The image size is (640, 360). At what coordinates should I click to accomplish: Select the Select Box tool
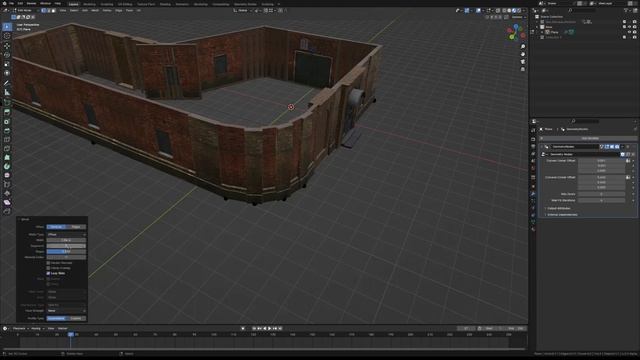pyautogui.click(x=7, y=27)
